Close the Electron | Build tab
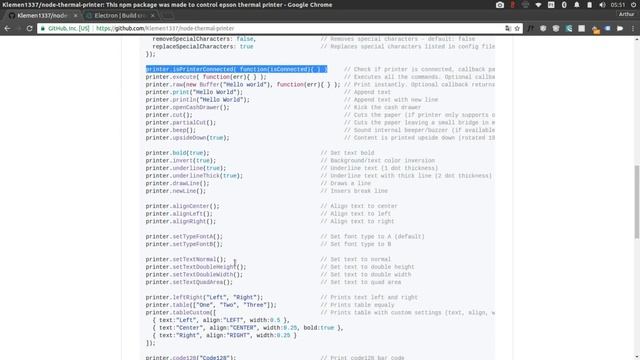The image size is (640, 360). click(x=153, y=16)
